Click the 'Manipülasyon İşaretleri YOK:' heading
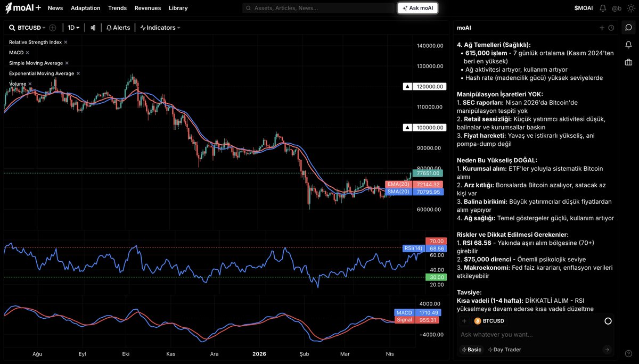The width and height of the screenshot is (639, 364). click(x=500, y=94)
